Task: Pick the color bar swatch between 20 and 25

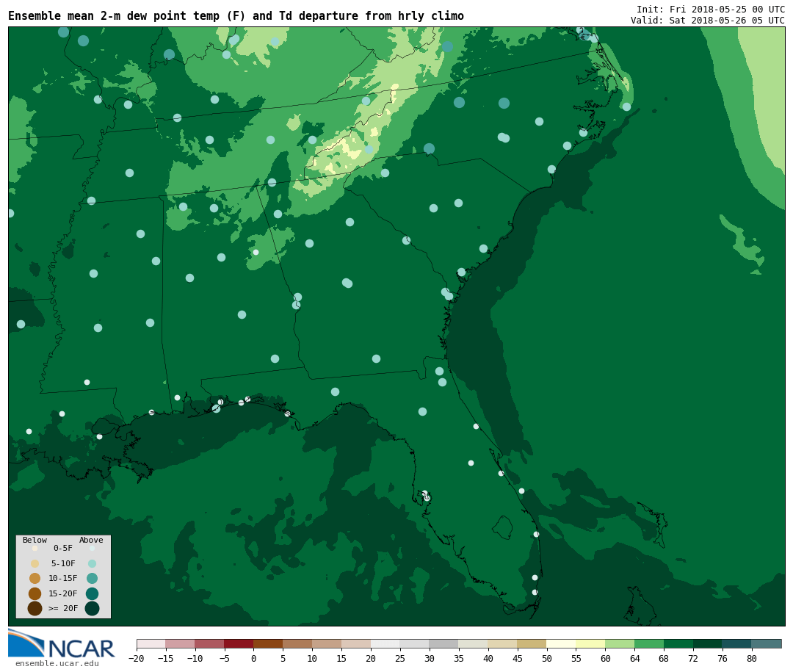Action: pos(385,644)
